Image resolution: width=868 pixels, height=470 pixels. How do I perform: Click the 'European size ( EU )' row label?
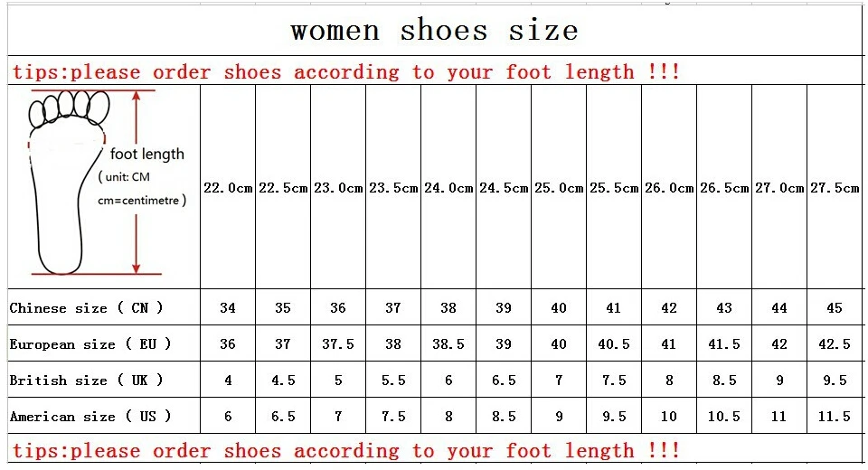(90, 343)
